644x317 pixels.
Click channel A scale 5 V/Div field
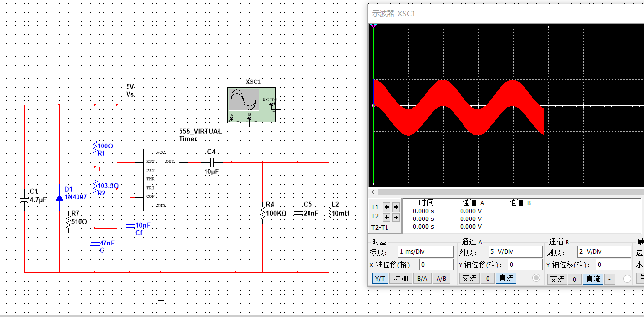(x=515, y=252)
